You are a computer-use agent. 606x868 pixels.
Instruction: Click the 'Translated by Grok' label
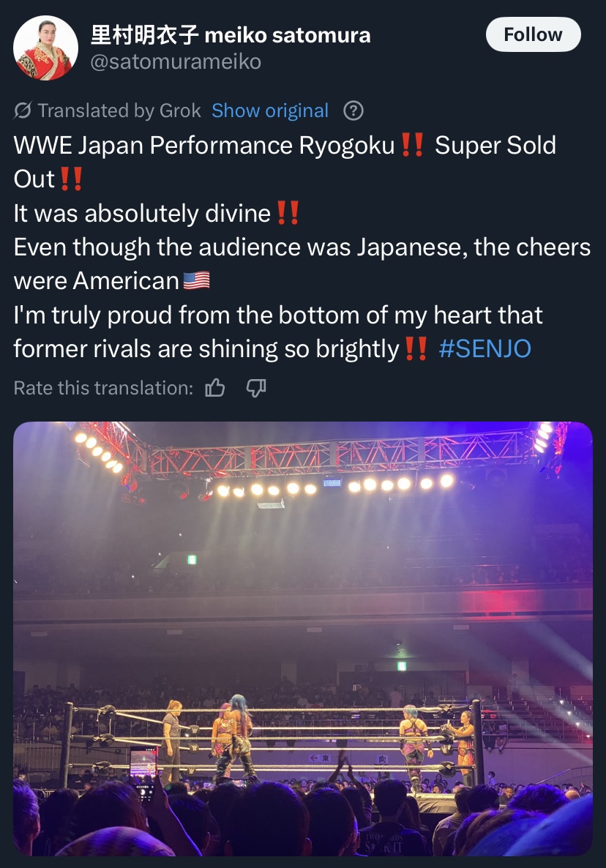(x=119, y=111)
